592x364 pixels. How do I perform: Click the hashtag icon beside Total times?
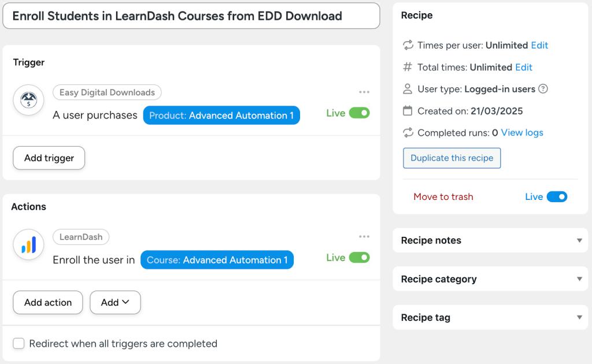[408, 67]
